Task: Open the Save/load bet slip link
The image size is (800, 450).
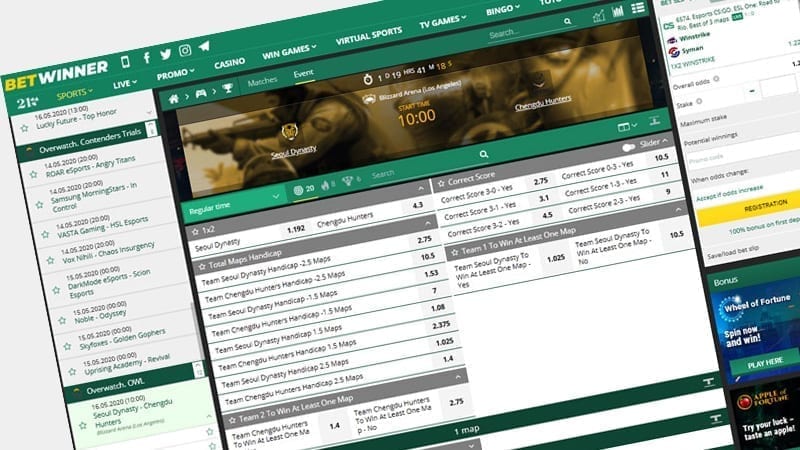Action: (733, 252)
